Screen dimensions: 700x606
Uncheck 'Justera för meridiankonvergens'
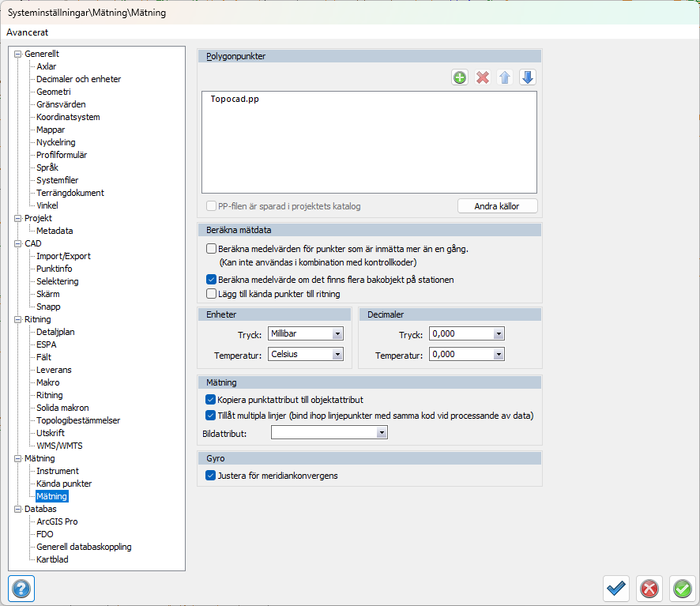pyautogui.click(x=211, y=476)
